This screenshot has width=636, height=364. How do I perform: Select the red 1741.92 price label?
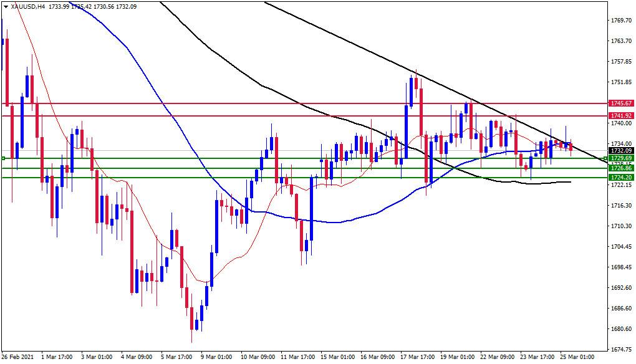point(622,116)
